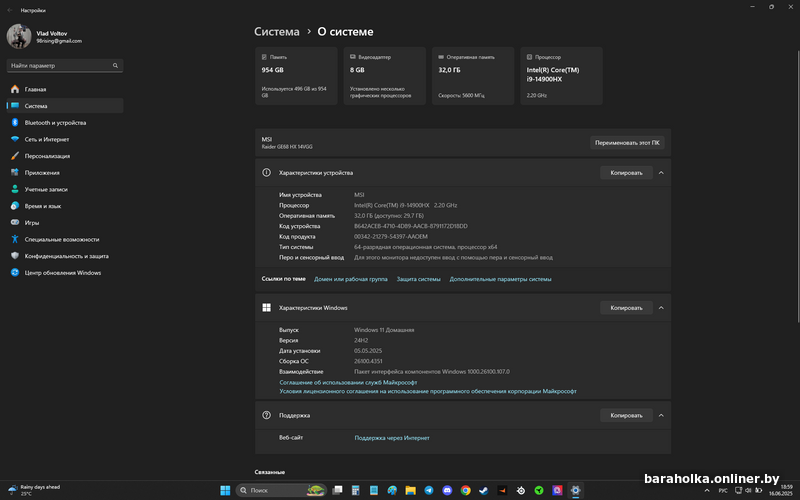Click the Windows logo icon beside Характеристики Windows

tap(266, 308)
